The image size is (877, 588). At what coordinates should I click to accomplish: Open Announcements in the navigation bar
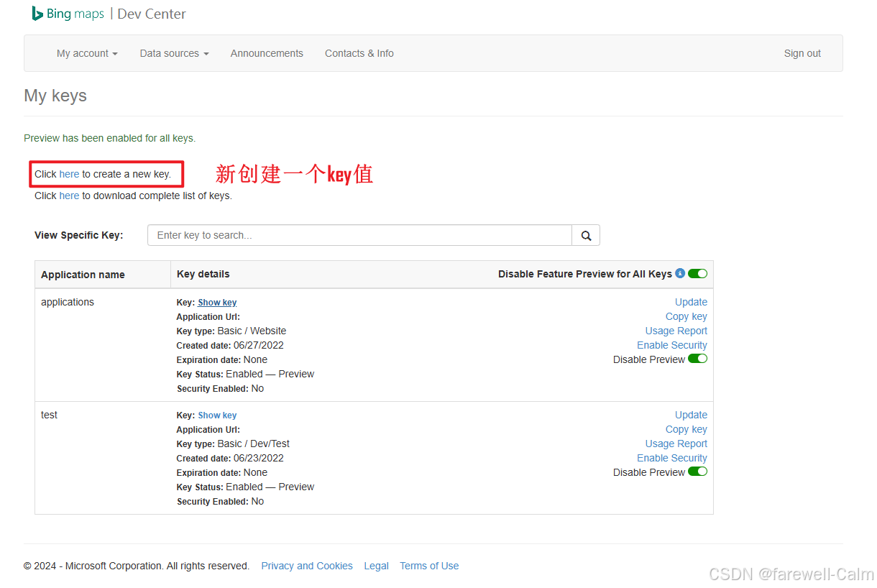point(267,53)
